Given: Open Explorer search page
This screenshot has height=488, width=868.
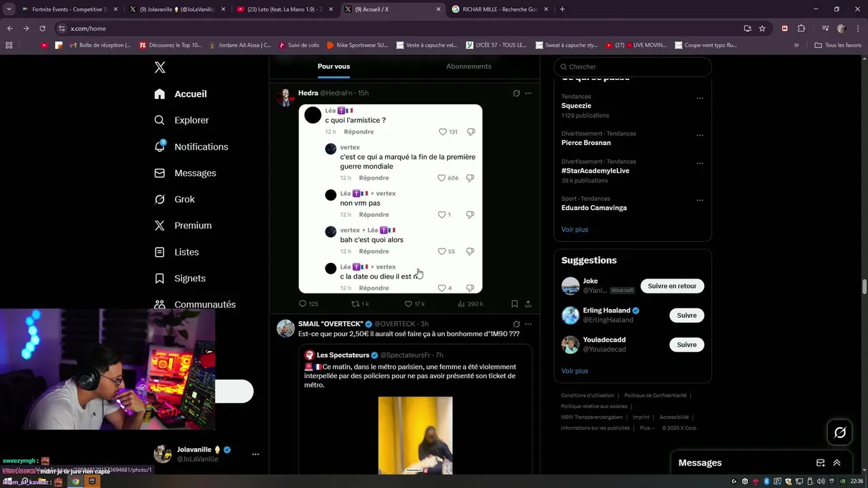Looking at the screenshot, I should coord(181,121).
